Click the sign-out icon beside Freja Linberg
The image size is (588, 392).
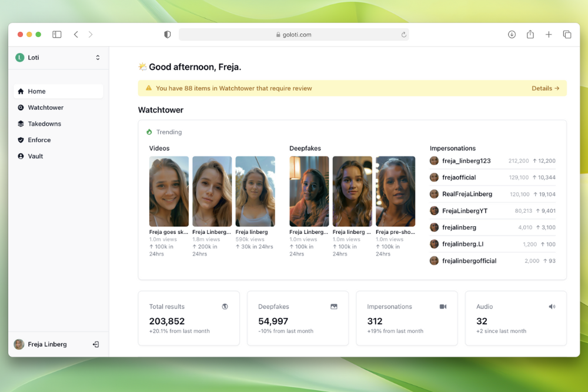(x=95, y=344)
